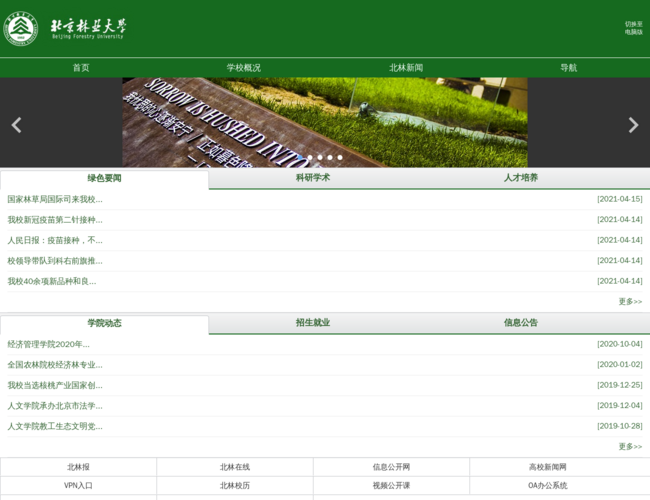Click the date [2021-04-15]
This screenshot has height=500, width=650.
click(x=620, y=199)
